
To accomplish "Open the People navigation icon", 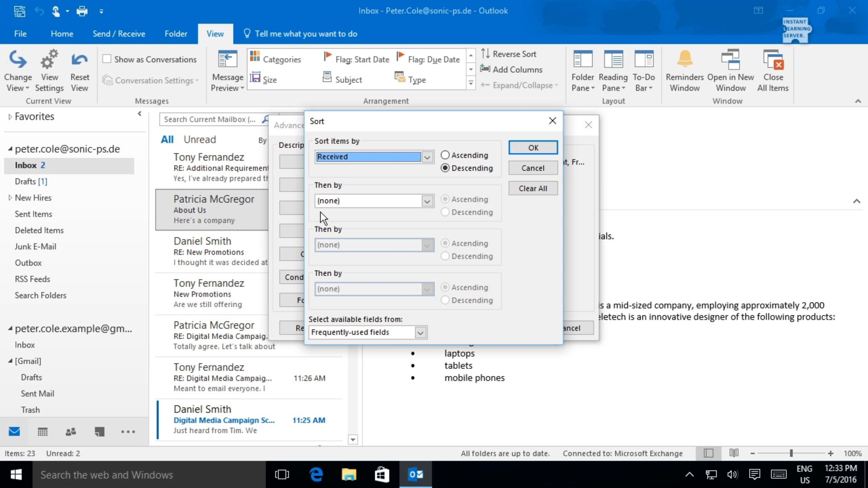I will [71, 432].
